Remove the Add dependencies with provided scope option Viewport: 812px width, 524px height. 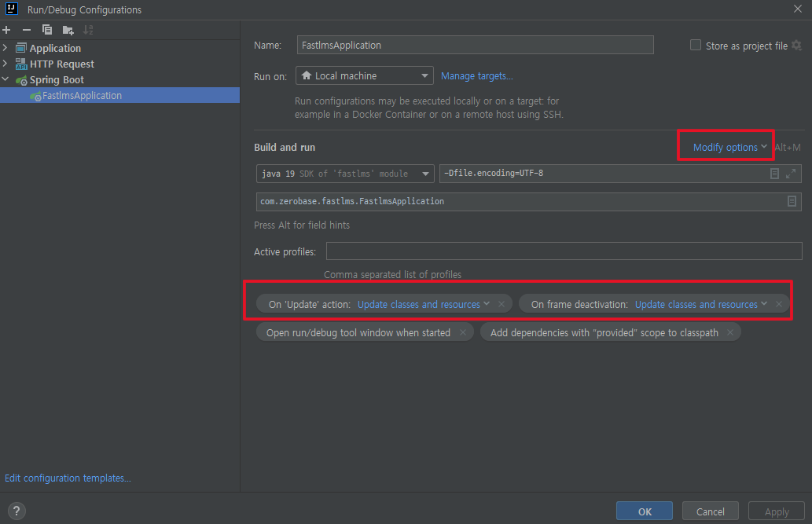(x=730, y=332)
